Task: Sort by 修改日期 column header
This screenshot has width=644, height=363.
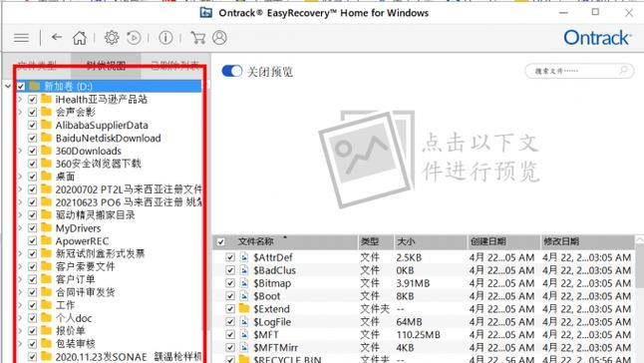Action: (x=561, y=241)
